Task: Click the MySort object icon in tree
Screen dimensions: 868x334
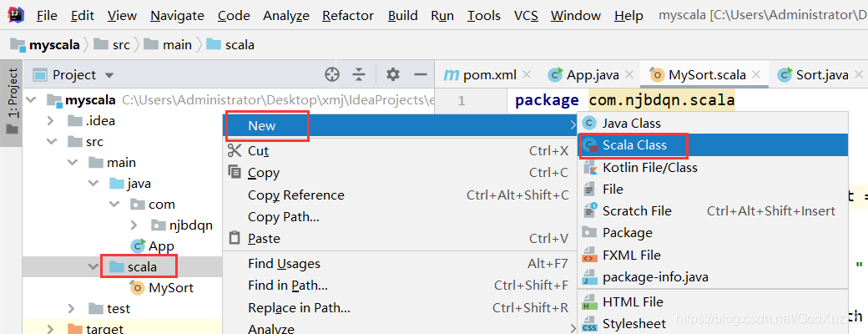Action: pyautogui.click(x=137, y=287)
